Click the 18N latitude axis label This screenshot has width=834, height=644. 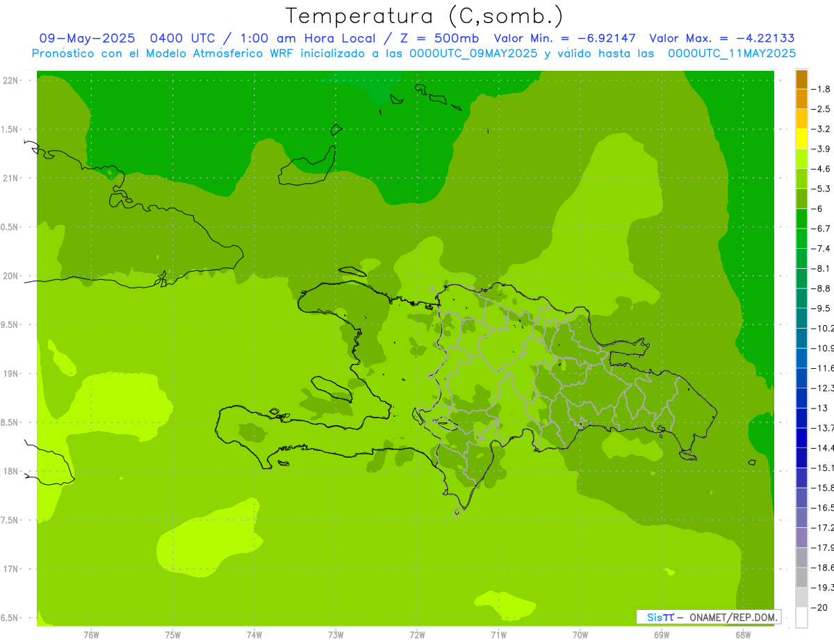[10, 471]
